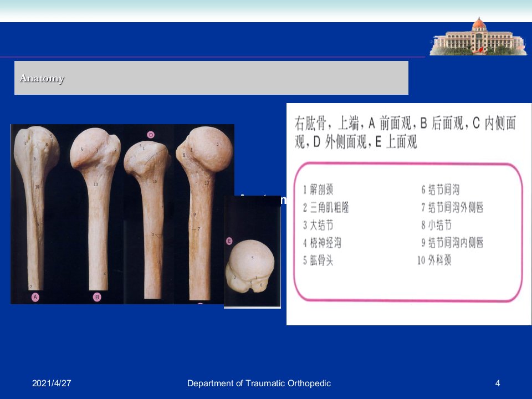
Task: Select the anterior view humerus image A
Action: (36, 208)
